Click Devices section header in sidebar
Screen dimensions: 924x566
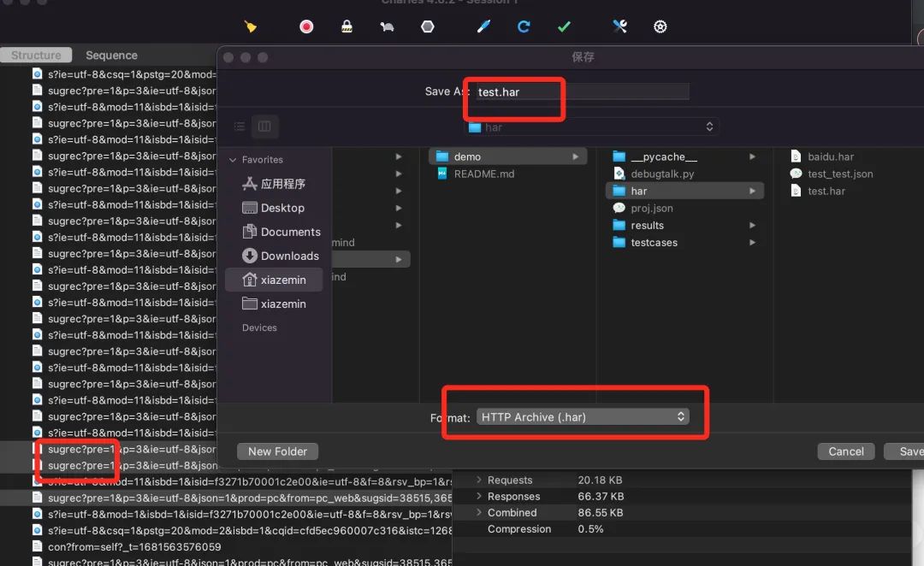click(x=259, y=327)
